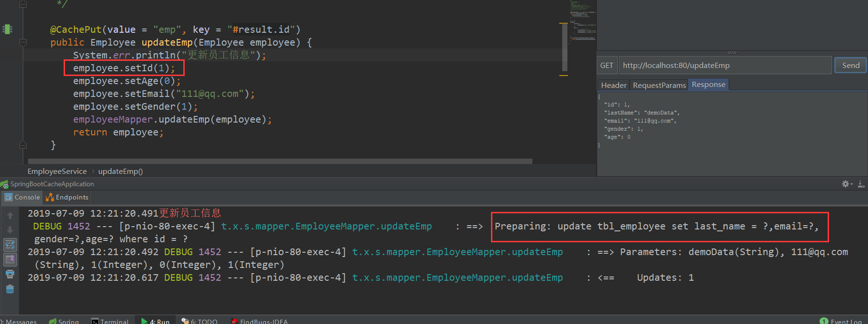
Task: Open the RequestParams tab
Action: coord(659,85)
